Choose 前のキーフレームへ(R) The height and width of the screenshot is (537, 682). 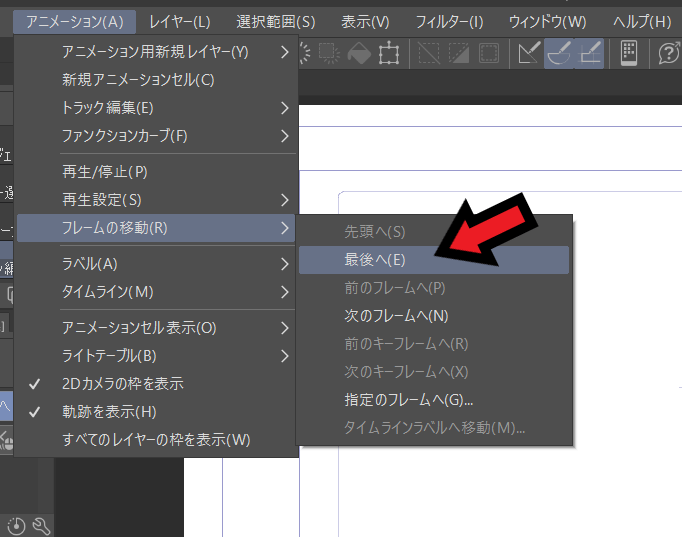point(434,344)
